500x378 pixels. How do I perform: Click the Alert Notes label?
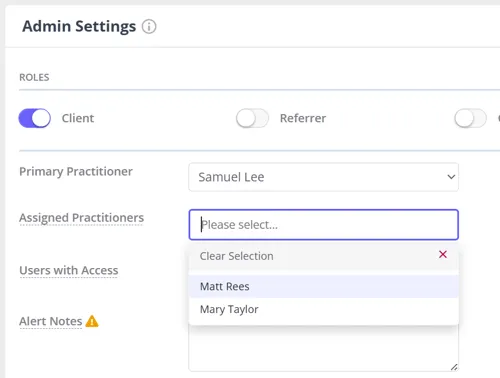click(x=51, y=321)
